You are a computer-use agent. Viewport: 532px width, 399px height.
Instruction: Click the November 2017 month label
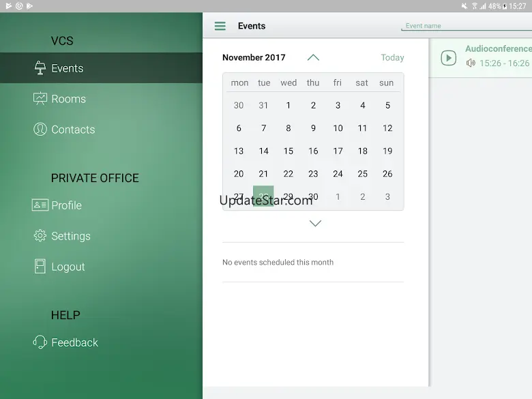click(x=254, y=57)
